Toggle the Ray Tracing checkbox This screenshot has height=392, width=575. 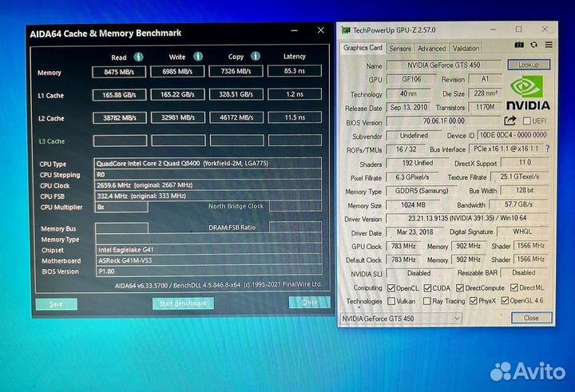(426, 301)
